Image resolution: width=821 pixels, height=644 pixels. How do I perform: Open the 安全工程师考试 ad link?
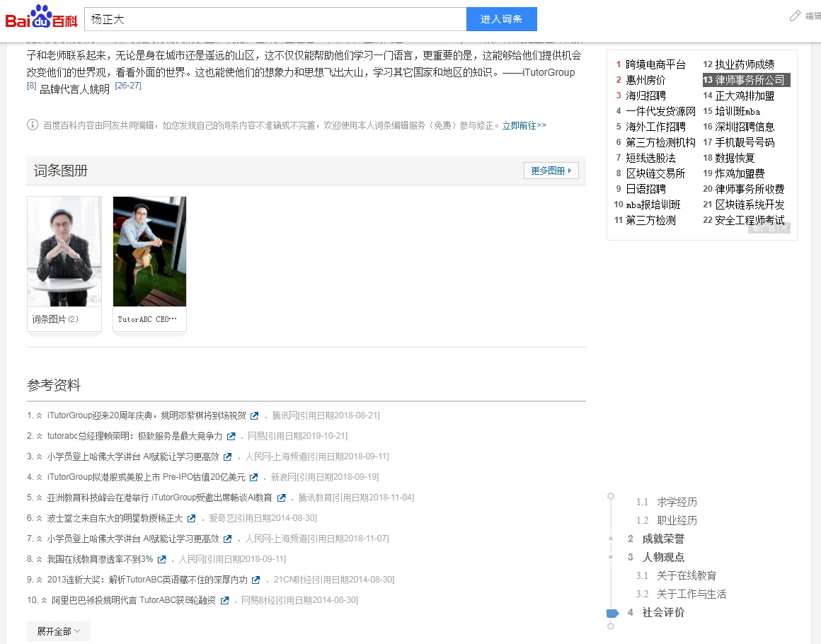pyautogui.click(x=750, y=220)
